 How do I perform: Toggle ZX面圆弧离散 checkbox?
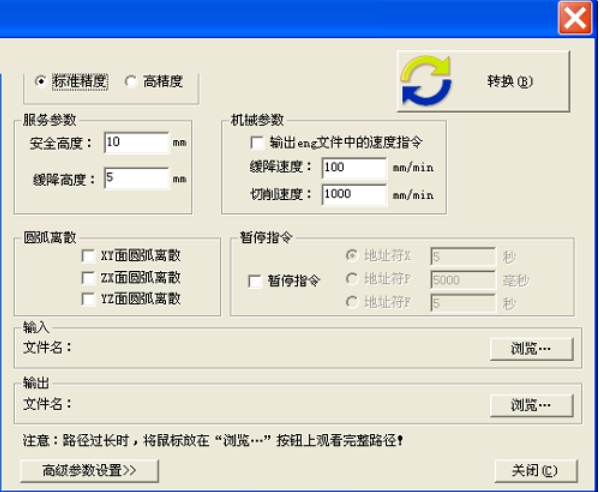(88, 278)
